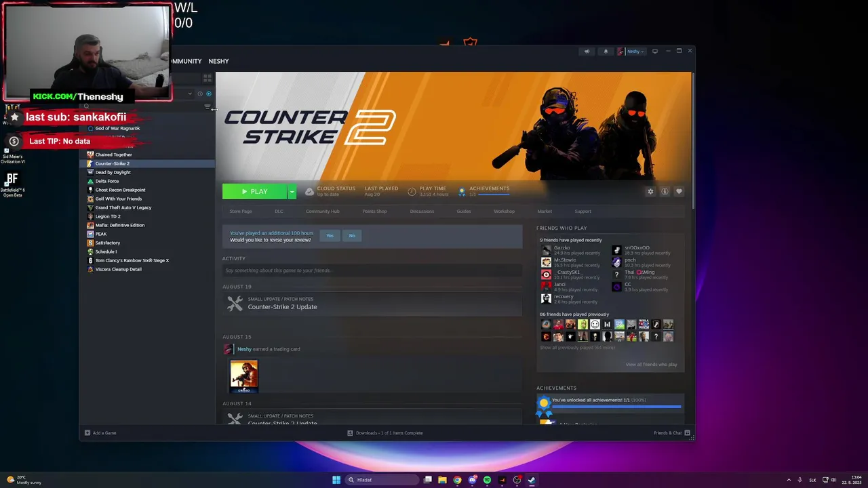Click Show all previously played friends
Image resolution: width=868 pixels, height=488 pixels.
coord(577,348)
